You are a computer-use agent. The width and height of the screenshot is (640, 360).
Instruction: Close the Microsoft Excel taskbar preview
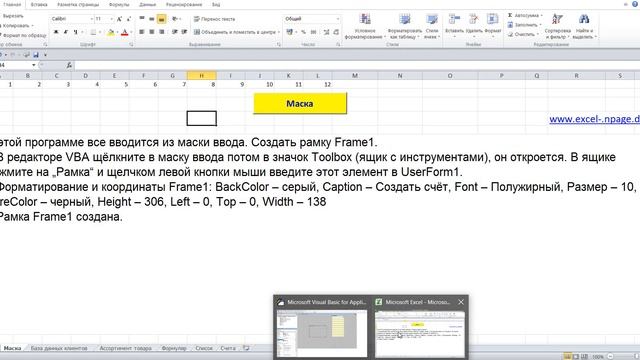coord(461,302)
